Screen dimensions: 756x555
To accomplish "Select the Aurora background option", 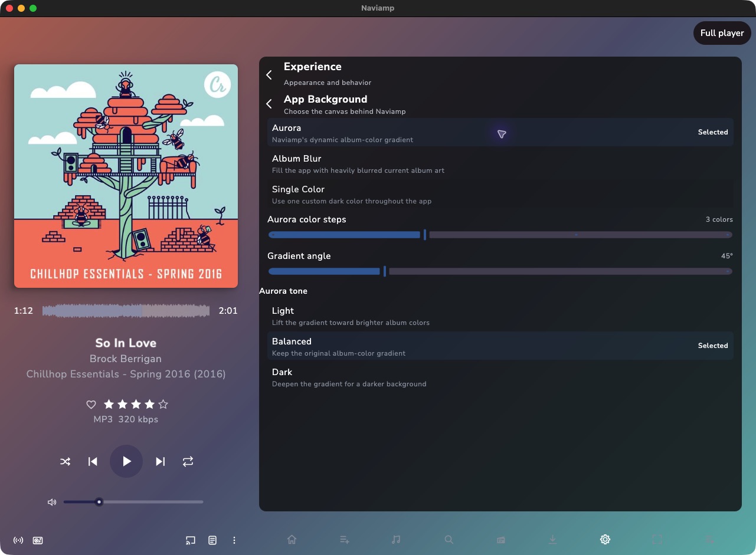I will point(500,133).
